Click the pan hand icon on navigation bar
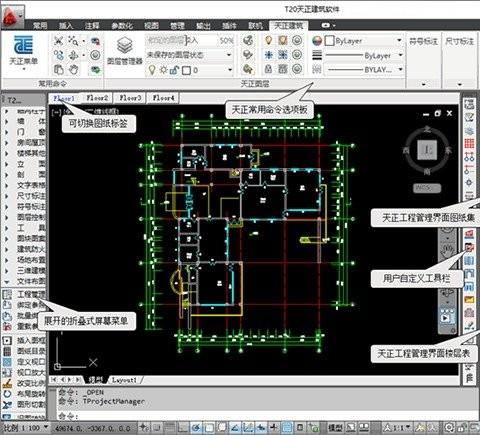The height and width of the screenshot is (435, 480). click(x=447, y=249)
